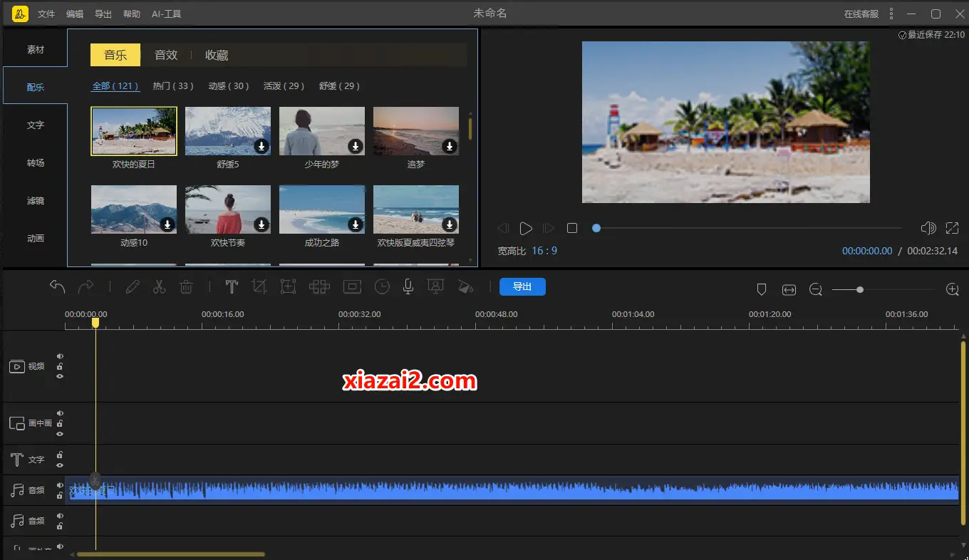Open the 导出 menu in menu bar

pos(103,14)
